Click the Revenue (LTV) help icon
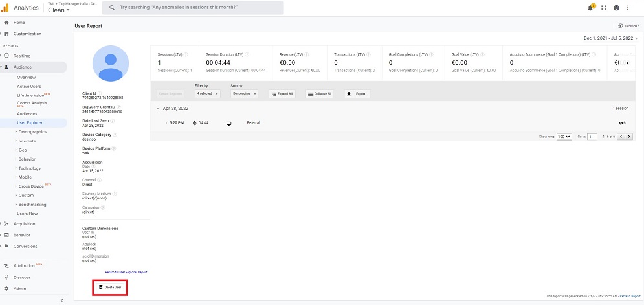Viewport: 644px width, 305px height. [x=307, y=54]
